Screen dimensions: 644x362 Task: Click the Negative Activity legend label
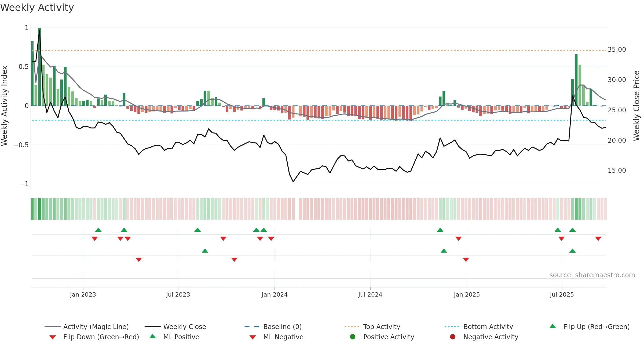(x=491, y=337)
